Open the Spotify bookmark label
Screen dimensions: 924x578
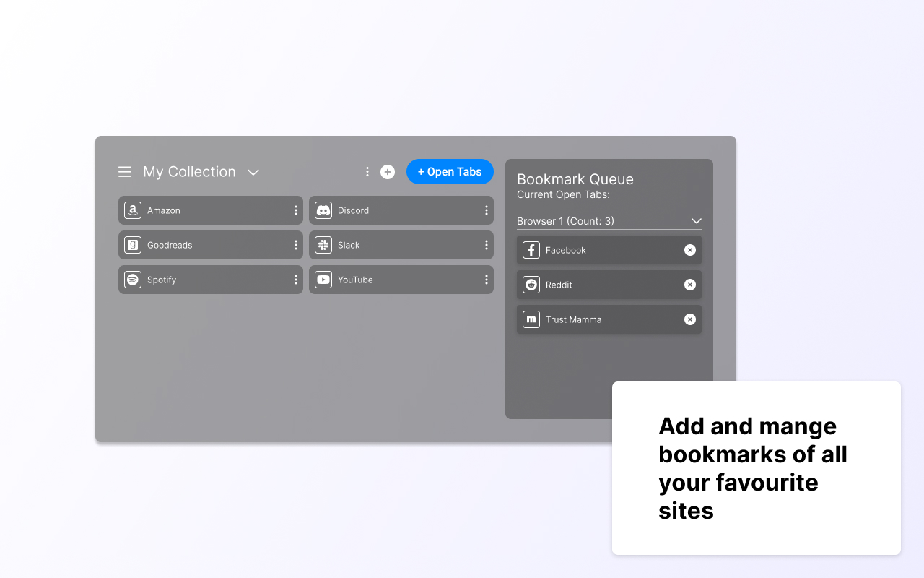tap(162, 280)
